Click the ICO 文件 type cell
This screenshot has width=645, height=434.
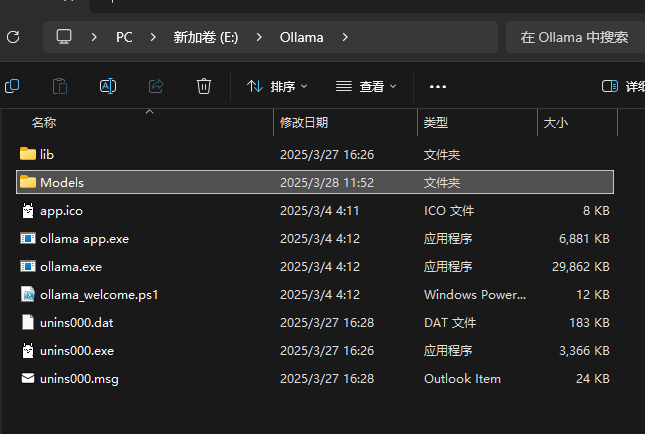tap(449, 211)
